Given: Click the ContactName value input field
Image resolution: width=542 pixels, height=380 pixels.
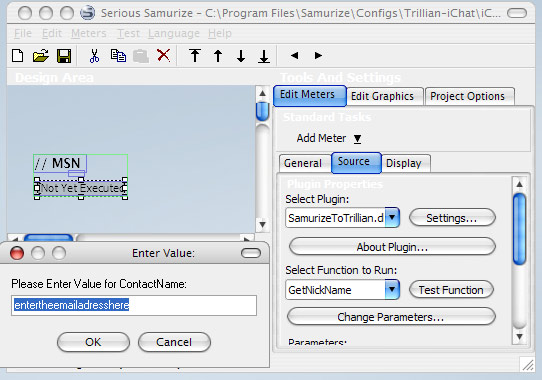Looking at the screenshot, I should (134, 305).
